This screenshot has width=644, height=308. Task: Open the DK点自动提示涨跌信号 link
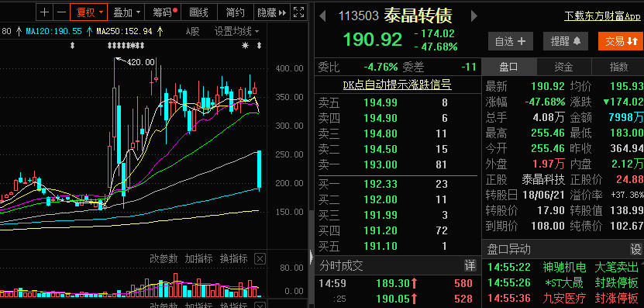click(x=397, y=85)
